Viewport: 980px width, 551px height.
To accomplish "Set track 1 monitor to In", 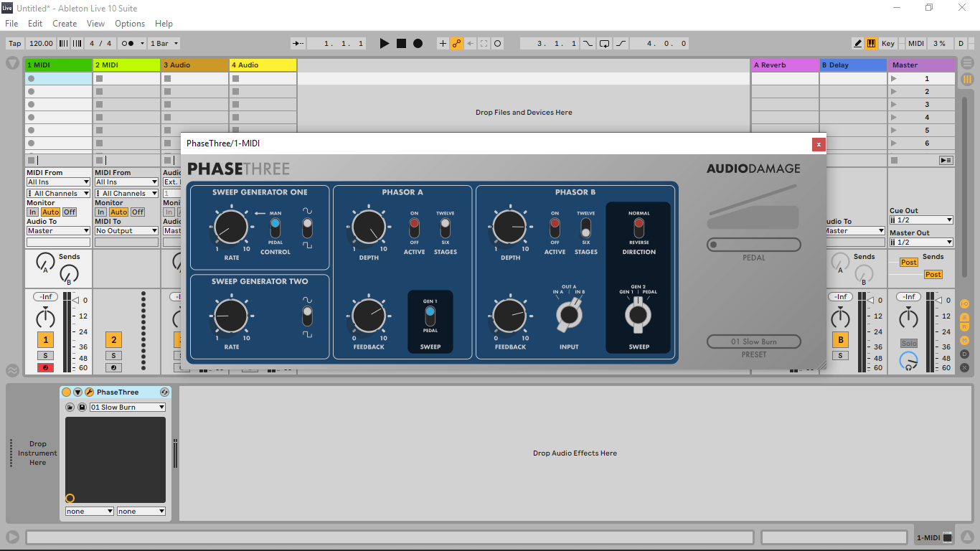I will [32, 212].
